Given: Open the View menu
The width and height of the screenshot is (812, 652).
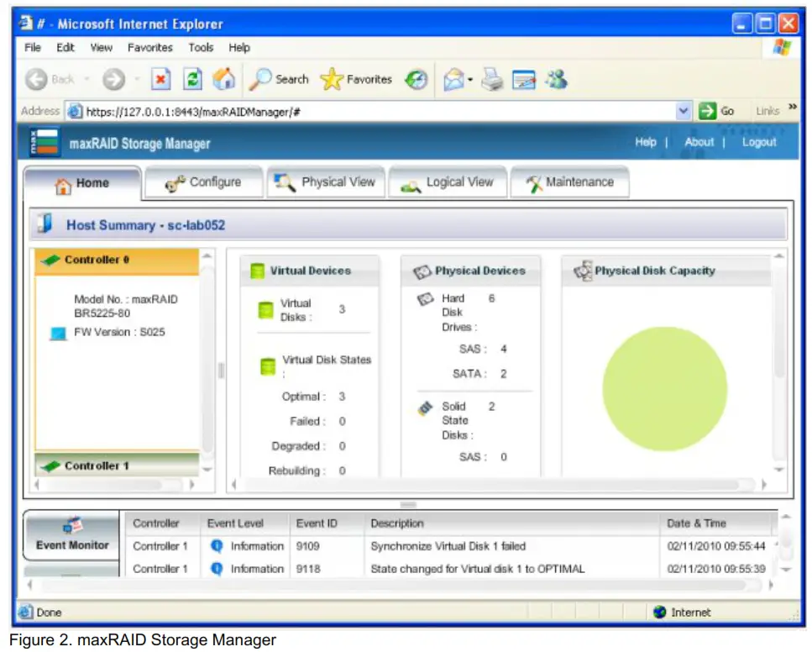Looking at the screenshot, I should [x=101, y=48].
